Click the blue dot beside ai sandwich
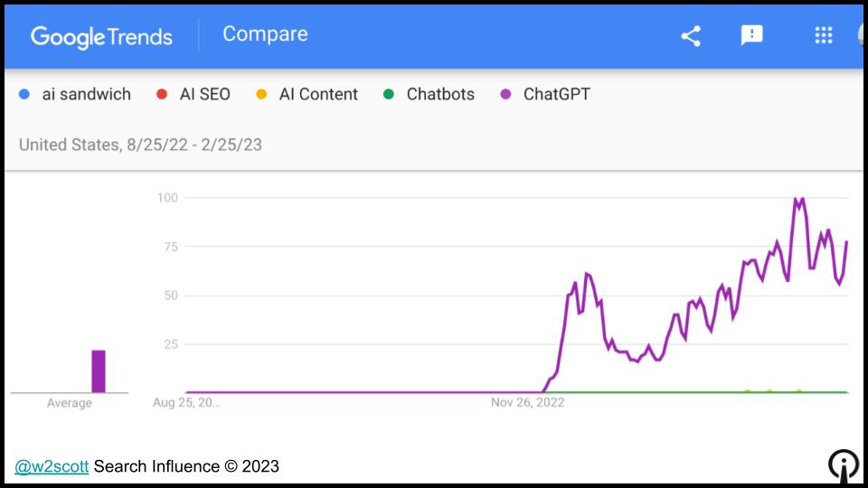The width and height of the screenshot is (868, 488). [x=24, y=94]
